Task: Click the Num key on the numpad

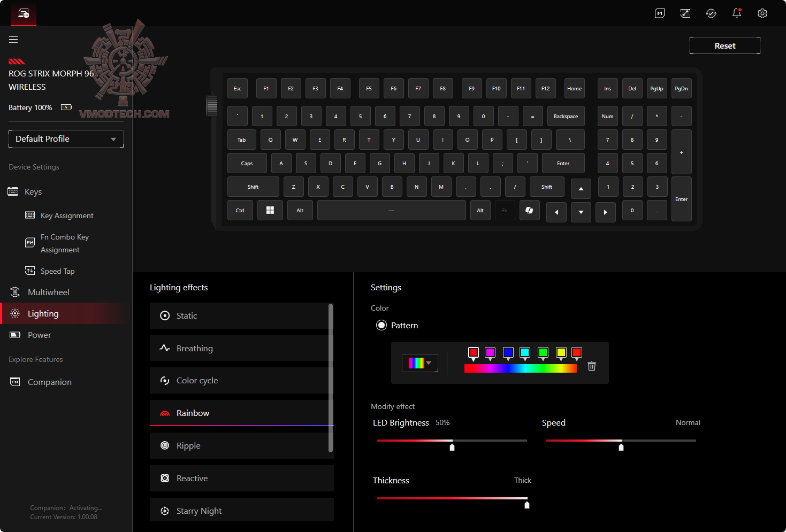Action: pos(608,116)
